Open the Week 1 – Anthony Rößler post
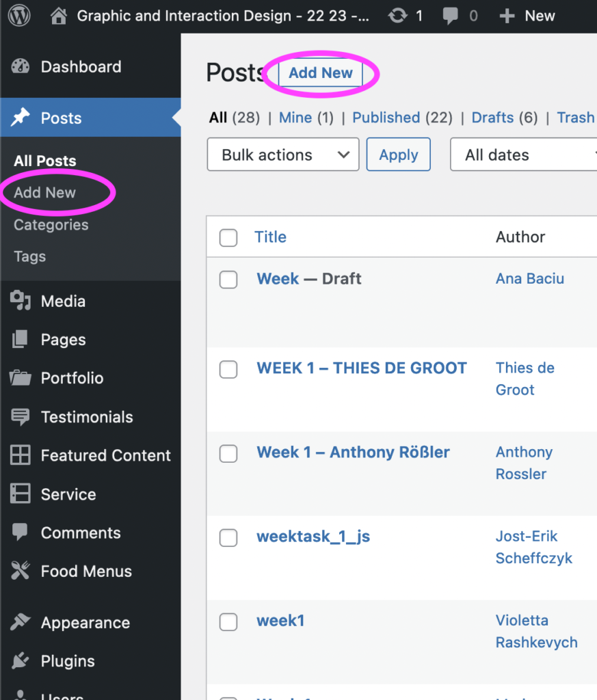The width and height of the screenshot is (597, 700). 353,453
